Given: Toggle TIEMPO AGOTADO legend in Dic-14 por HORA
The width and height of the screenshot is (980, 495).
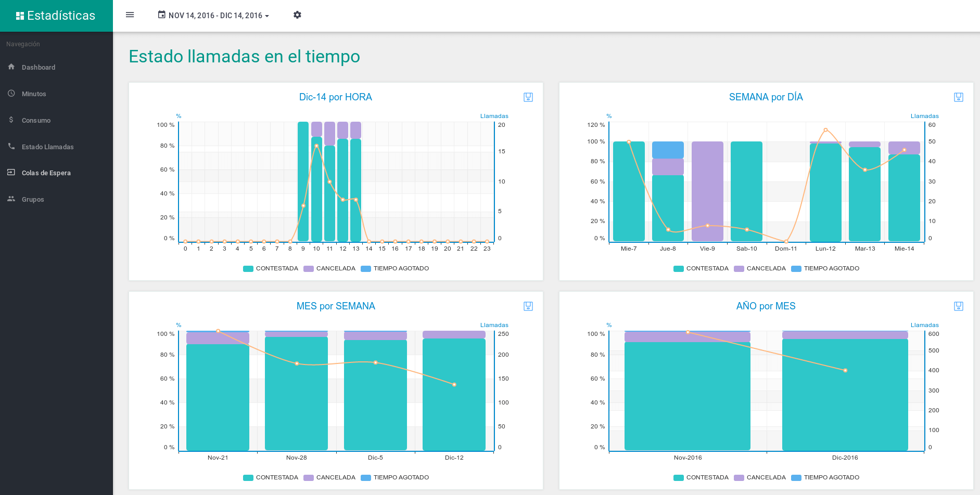Looking at the screenshot, I should pyautogui.click(x=395, y=268).
